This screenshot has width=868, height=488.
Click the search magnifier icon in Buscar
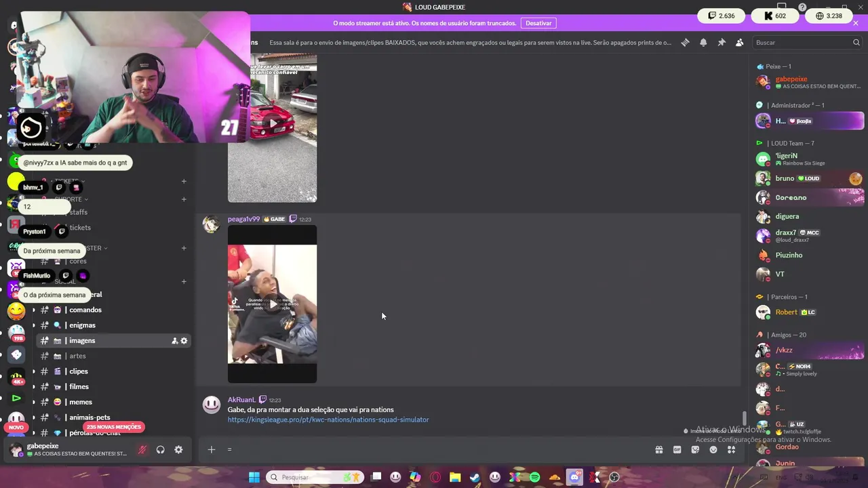click(856, 42)
